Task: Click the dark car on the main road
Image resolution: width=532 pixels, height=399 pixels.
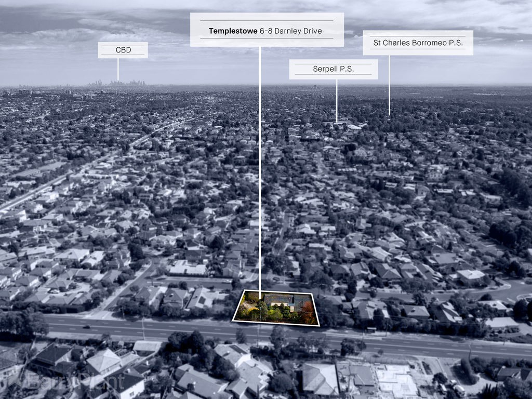Action: (86, 327)
